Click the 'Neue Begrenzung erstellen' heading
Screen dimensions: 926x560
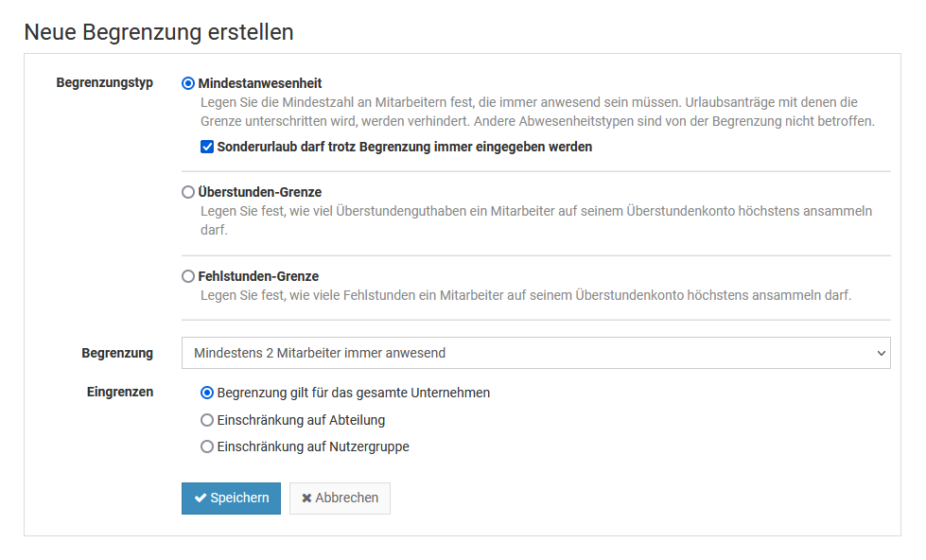159,32
